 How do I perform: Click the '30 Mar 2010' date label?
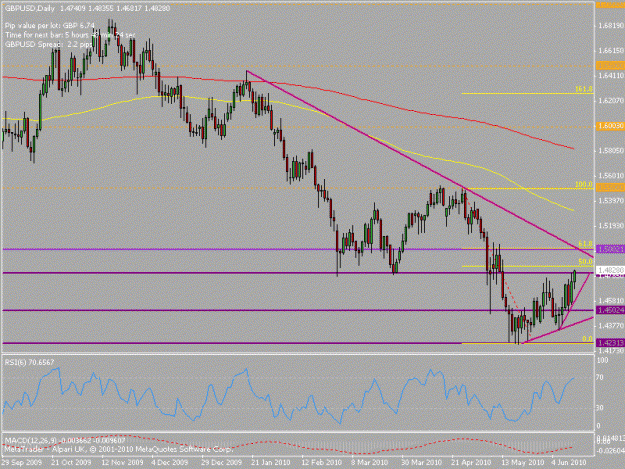point(421,462)
